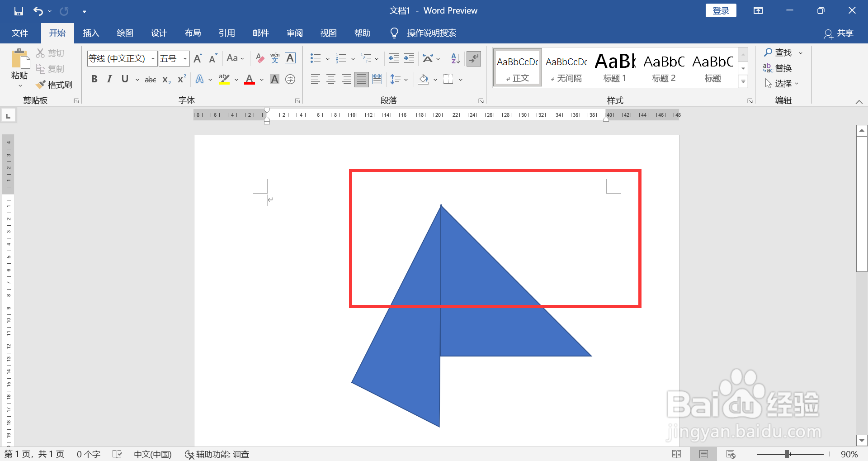Apply character border icon
868x461 pixels.
tap(290, 58)
